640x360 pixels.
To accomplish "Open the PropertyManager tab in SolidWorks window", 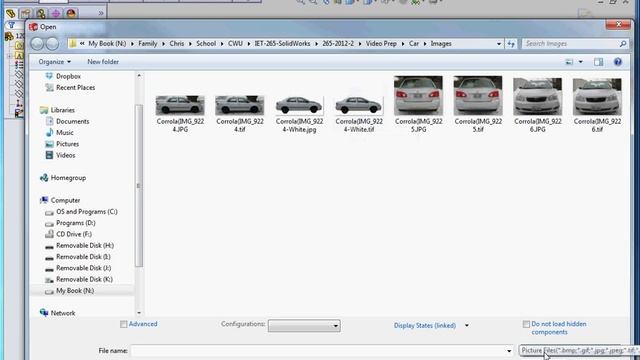I will [25, 13].
